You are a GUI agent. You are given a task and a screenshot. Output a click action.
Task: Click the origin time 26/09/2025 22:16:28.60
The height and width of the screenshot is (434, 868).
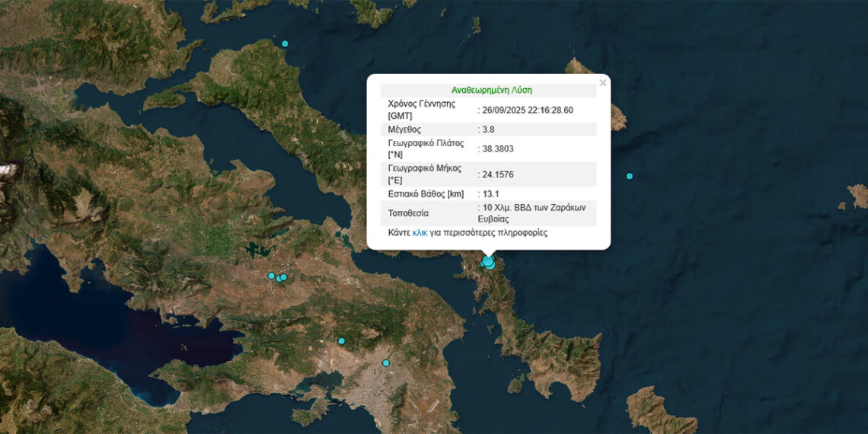pyautogui.click(x=527, y=110)
